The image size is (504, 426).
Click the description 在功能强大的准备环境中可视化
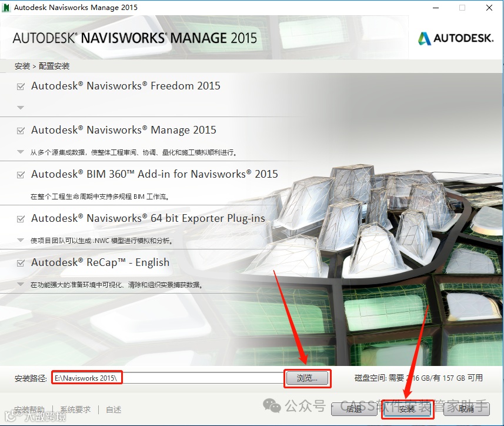[116, 285]
